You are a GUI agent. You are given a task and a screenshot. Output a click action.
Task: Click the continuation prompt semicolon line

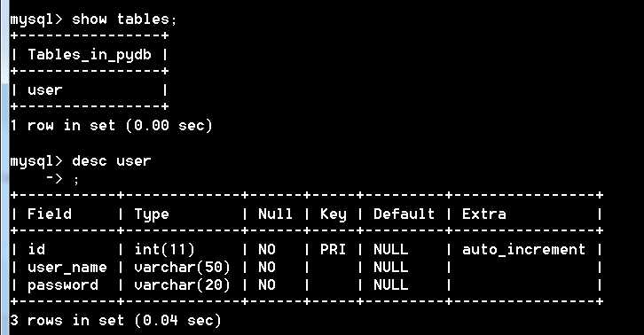(x=62, y=179)
